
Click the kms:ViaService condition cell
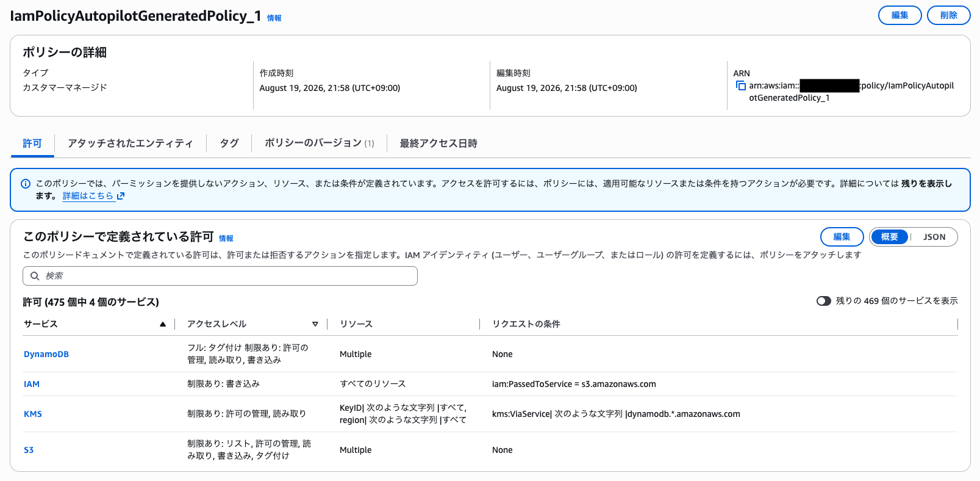click(x=616, y=414)
